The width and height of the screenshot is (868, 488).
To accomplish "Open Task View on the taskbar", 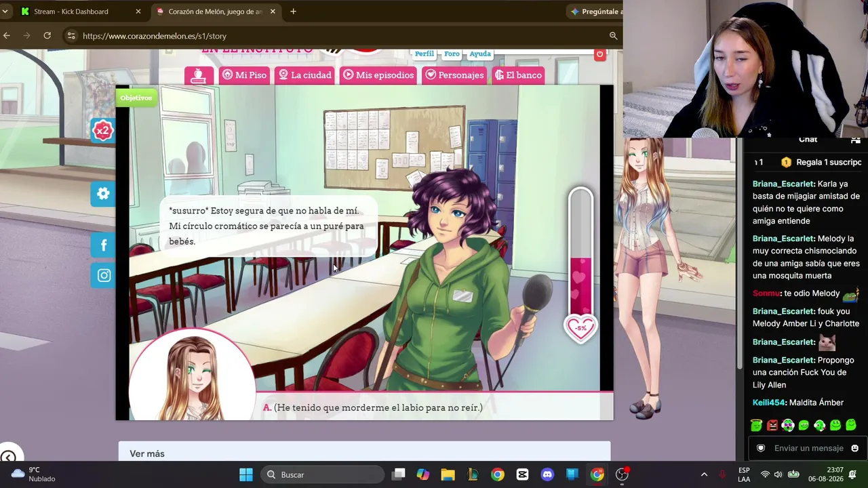I will click(x=399, y=474).
